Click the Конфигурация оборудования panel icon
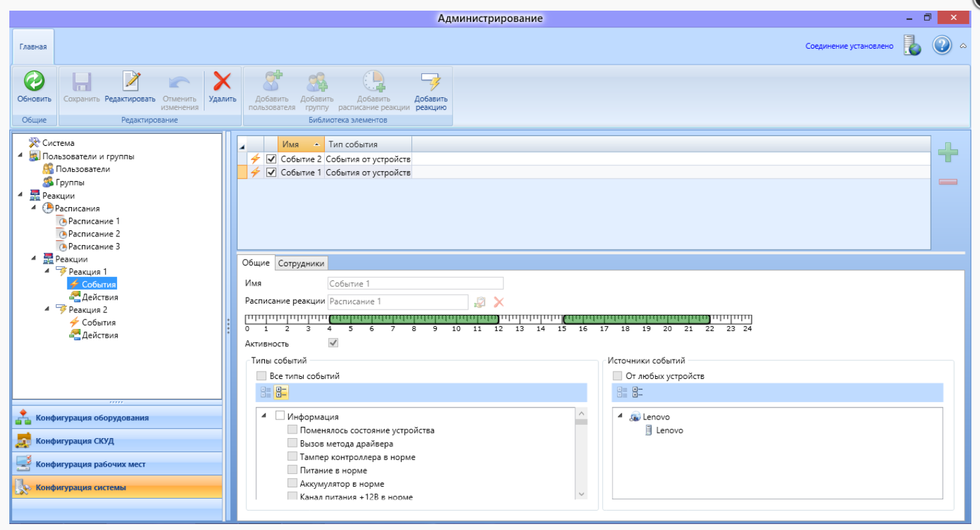980x530 pixels. (x=23, y=417)
